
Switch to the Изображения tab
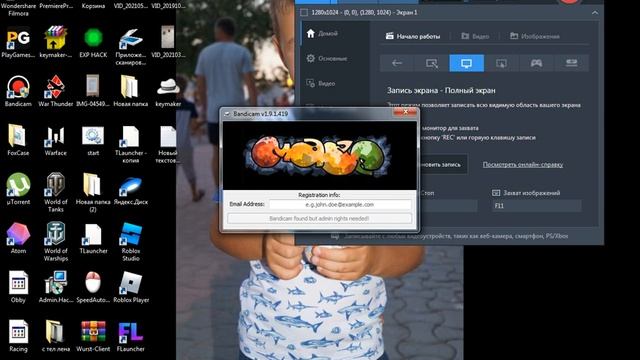click(535, 36)
